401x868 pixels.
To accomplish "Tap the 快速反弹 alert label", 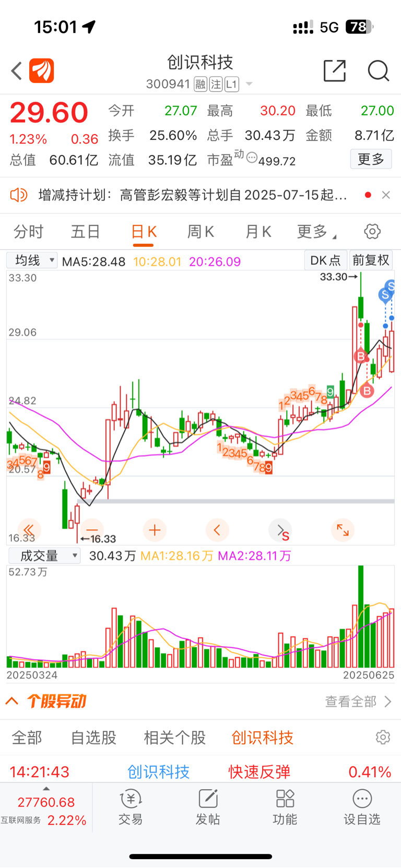I will pos(260,771).
